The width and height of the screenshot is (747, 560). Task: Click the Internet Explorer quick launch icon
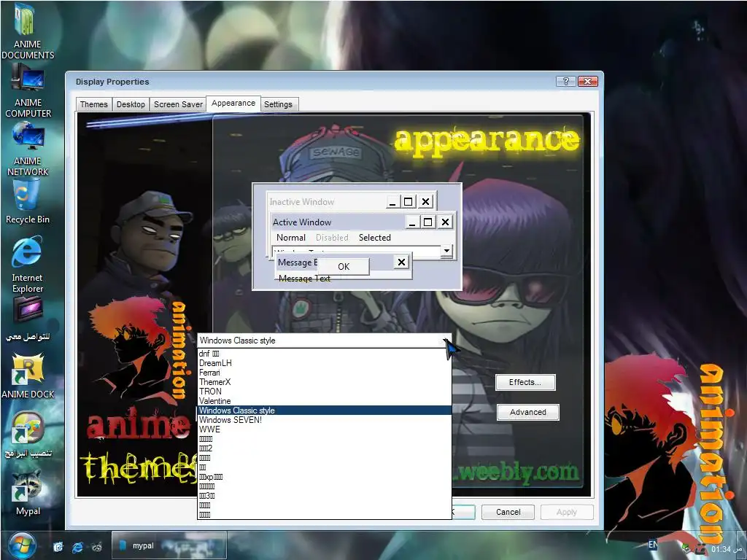tap(77, 547)
